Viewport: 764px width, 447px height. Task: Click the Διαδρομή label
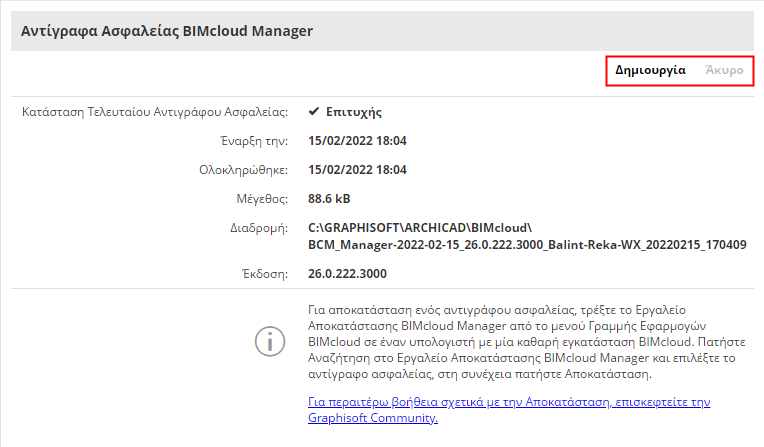(x=259, y=228)
